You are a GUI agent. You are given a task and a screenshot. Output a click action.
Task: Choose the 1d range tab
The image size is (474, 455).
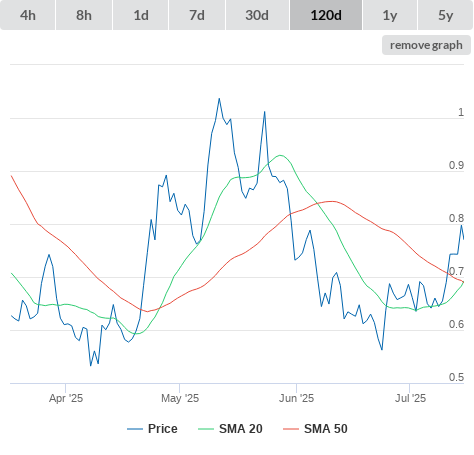(x=141, y=15)
